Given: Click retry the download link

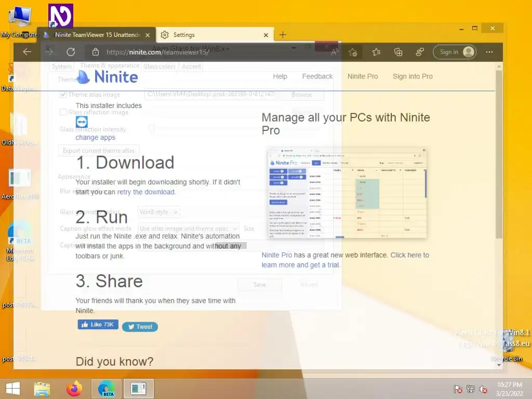Looking at the screenshot, I should [x=145, y=192].
